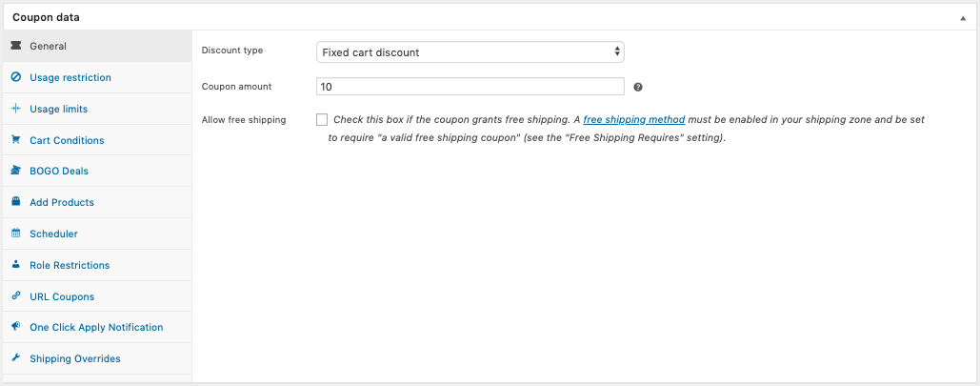The image size is (980, 386).
Task: Click the Discount type field label
Action: [232, 51]
